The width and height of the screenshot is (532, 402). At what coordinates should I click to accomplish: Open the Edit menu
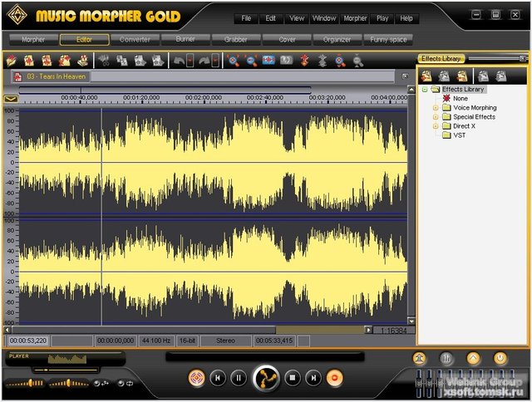(270, 18)
